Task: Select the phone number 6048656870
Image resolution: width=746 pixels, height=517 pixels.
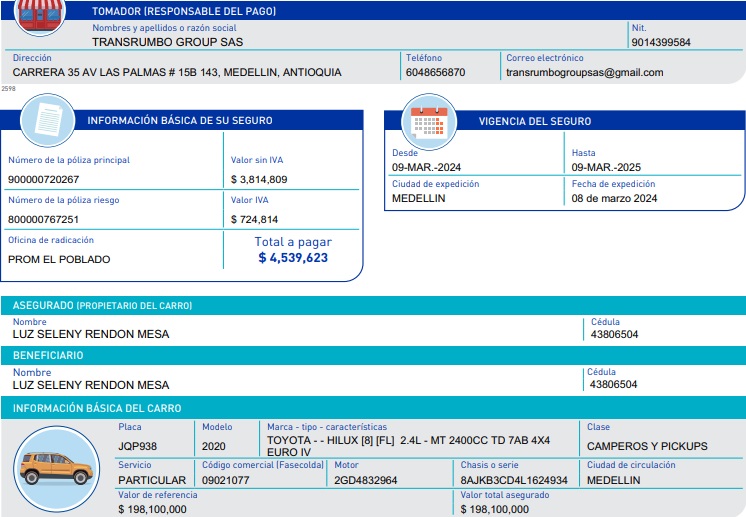Action: [435, 73]
